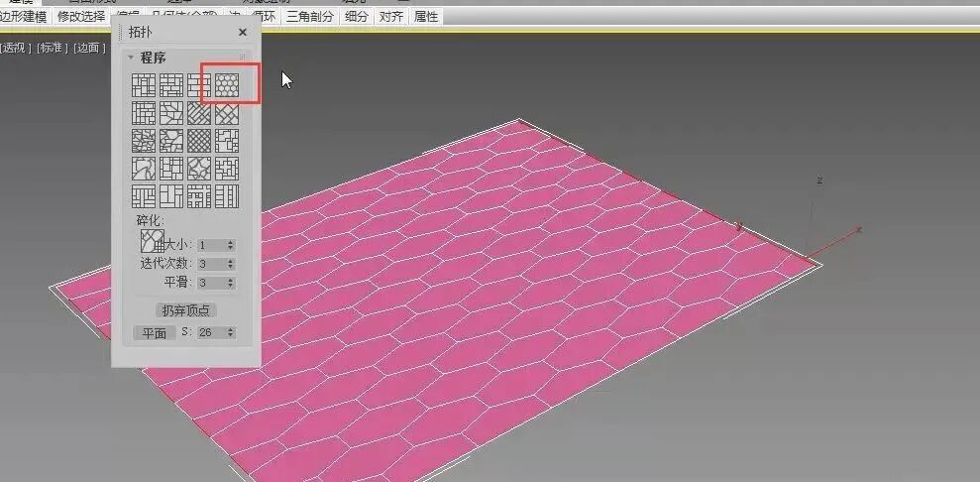Screen dimensions: 980x482
Task: Close the 拓扑 panel
Action: tap(243, 33)
